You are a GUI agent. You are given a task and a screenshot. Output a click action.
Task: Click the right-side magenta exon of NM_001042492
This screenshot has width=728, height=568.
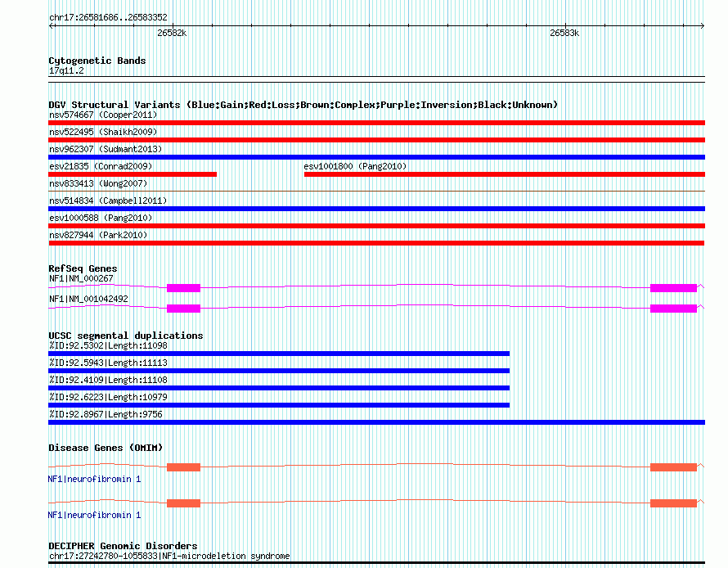(673, 309)
